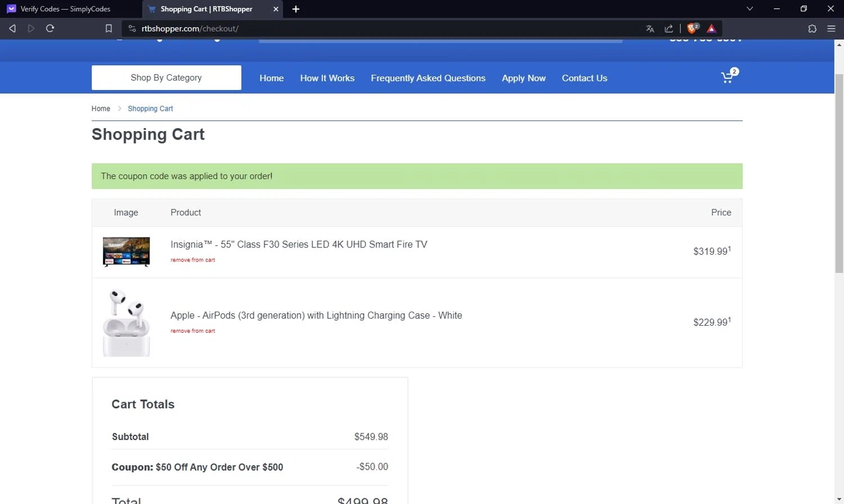The height and width of the screenshot is (504, 844).
Task: Bookmark this page with the bookmark icon
Action: click(x=109, y=28)
